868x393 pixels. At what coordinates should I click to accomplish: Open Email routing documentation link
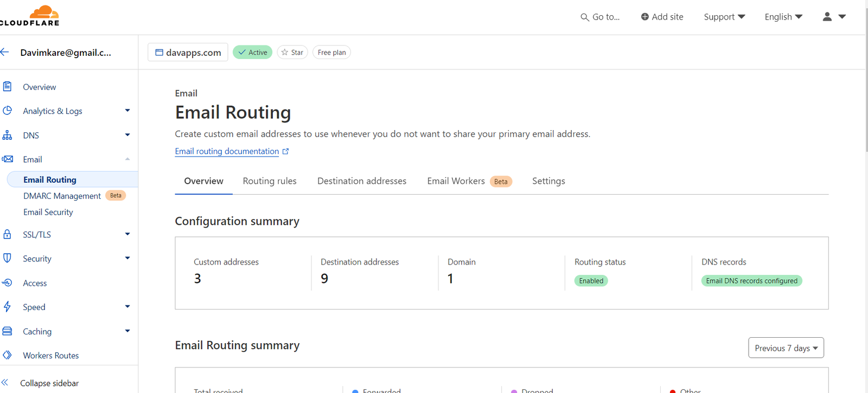pos(227,151)
